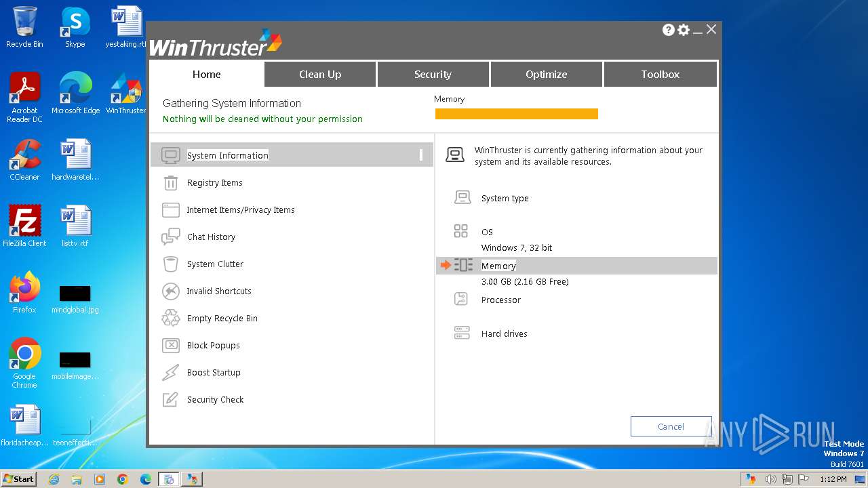
Task: Select Internet Items/Privacy Items row
Action: click(292, 210)
